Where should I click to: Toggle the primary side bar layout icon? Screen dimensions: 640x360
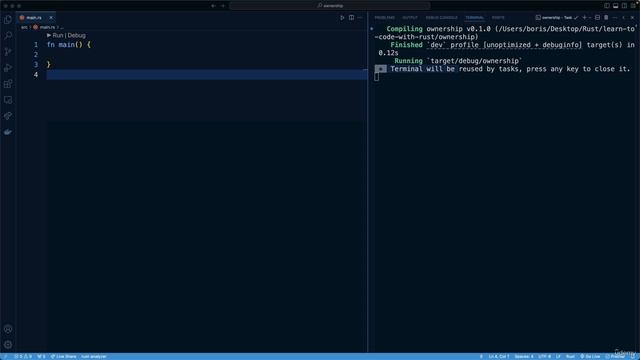pyautogui.click(x=607, y=6)
